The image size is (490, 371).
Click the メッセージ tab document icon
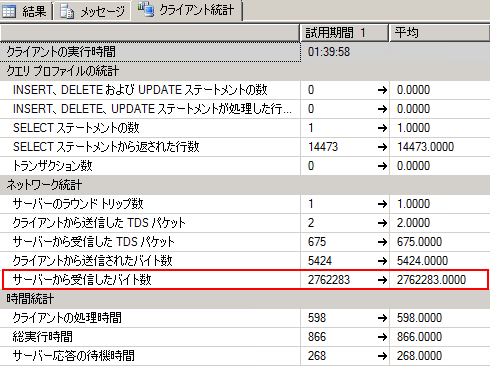click(x=67, y=12)
